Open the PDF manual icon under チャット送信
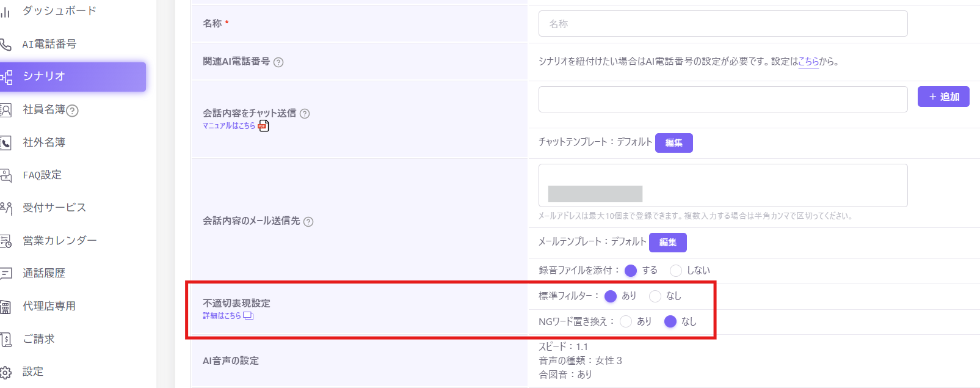 [x=263, y=126]
